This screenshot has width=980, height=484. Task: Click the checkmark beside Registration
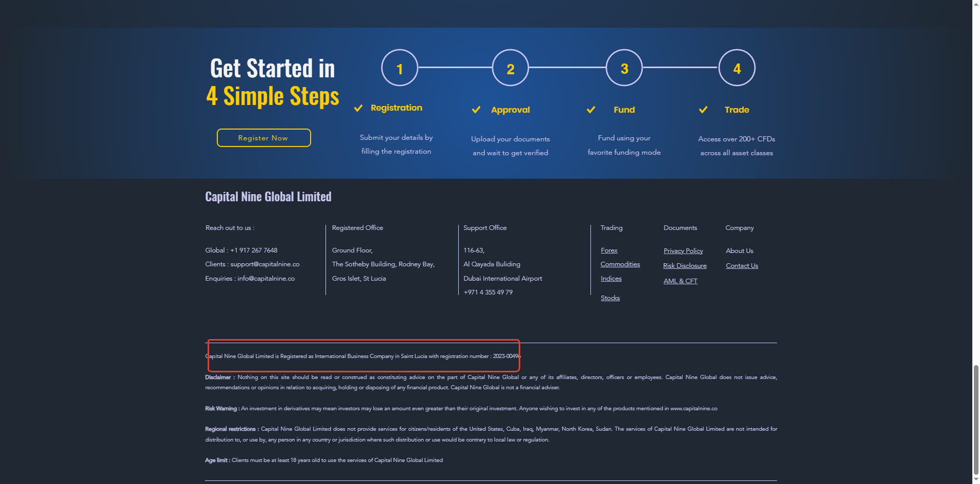[358, 108]
